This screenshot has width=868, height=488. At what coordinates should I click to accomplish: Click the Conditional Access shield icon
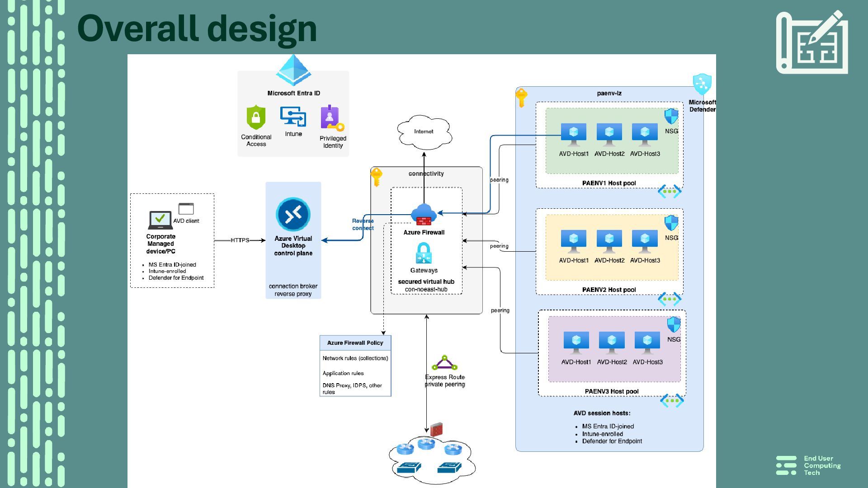coord(256,117)
